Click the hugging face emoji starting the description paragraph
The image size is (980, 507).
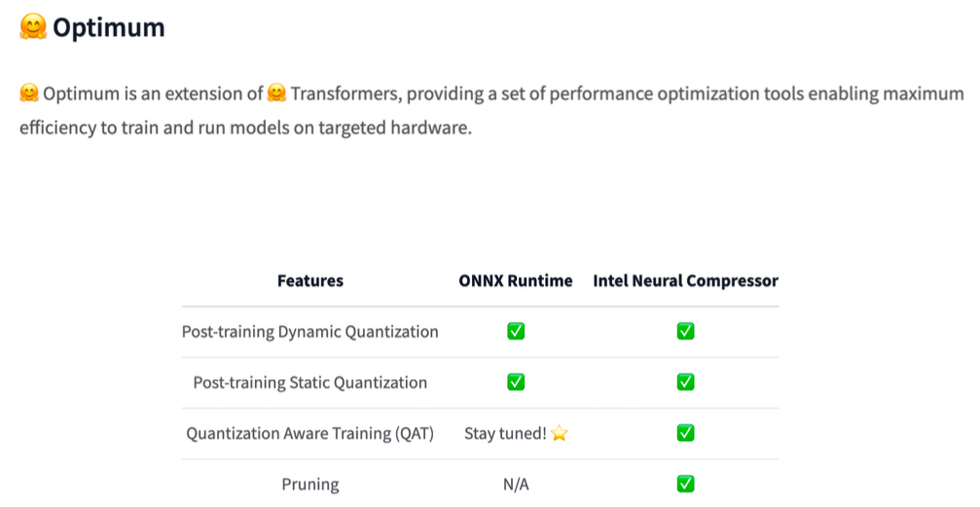[x=29, y=94]
